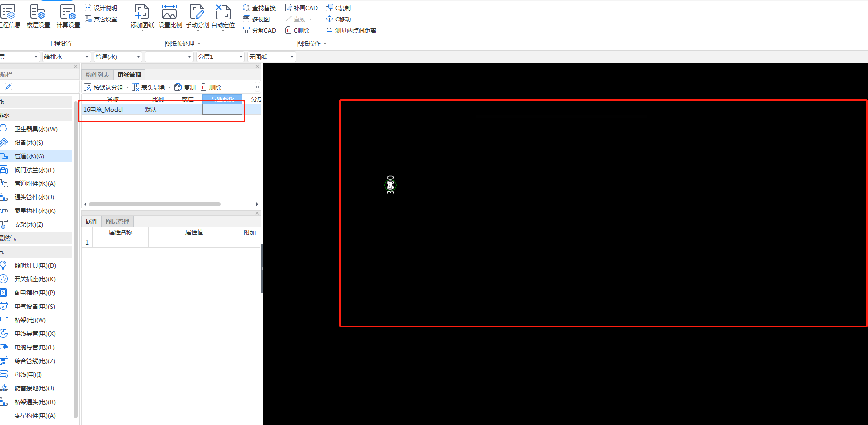Select 开关插座(电)(K) component
868x425 pixels.
(x=36, y=279)
